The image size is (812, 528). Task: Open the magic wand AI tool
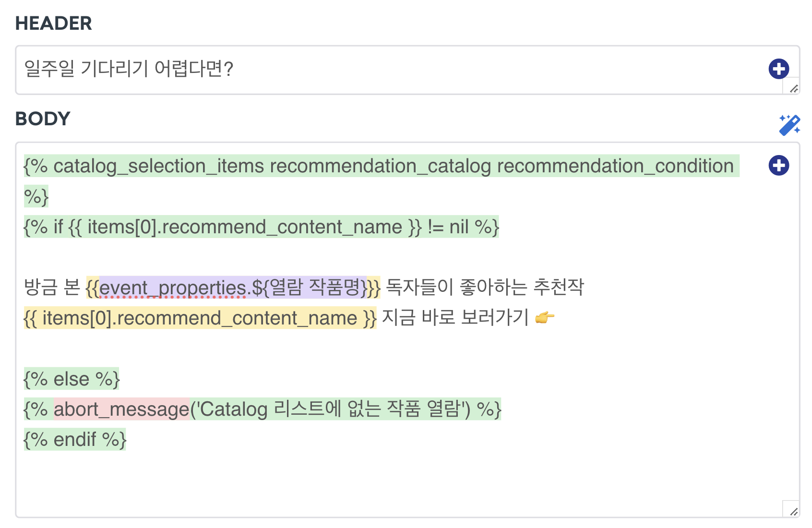pyautogui.click(x=789, y=125)
